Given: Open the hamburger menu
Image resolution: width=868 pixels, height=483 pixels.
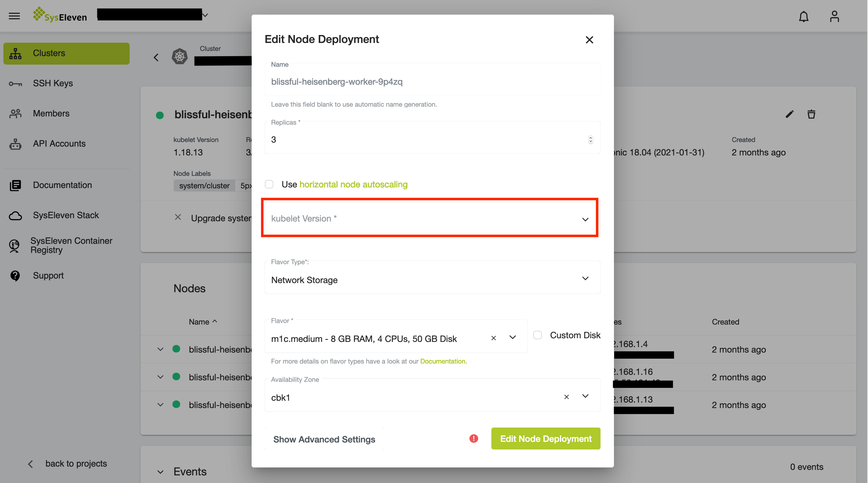Looking at the screenshot, I should click(x=14, y=16).
